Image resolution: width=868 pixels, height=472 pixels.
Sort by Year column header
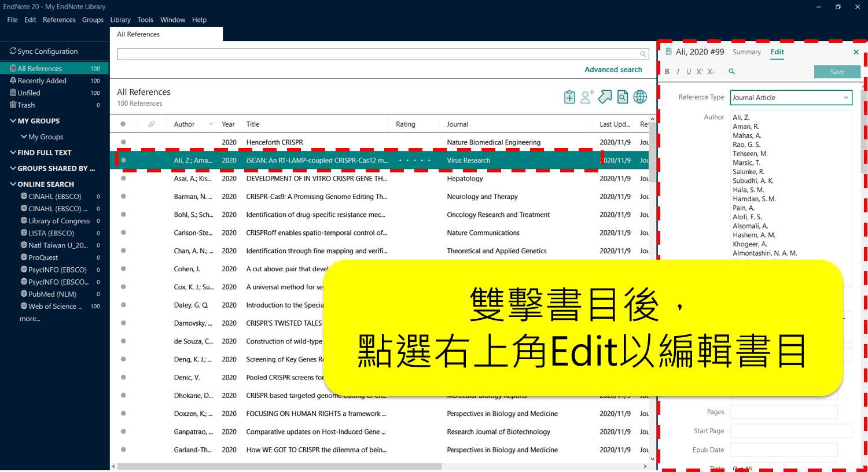[x=228, y=124]
